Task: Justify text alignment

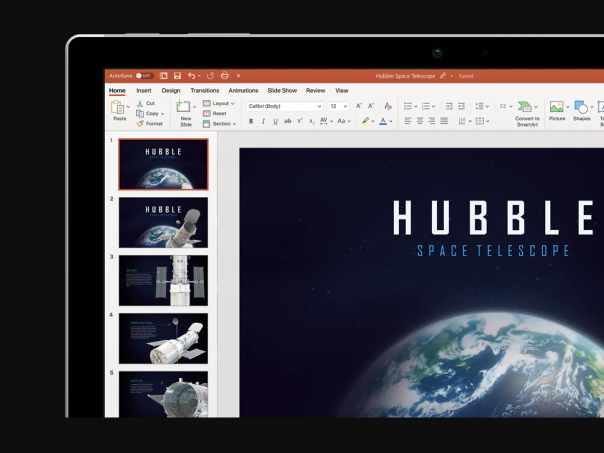Action: click(x=444, y=121)
